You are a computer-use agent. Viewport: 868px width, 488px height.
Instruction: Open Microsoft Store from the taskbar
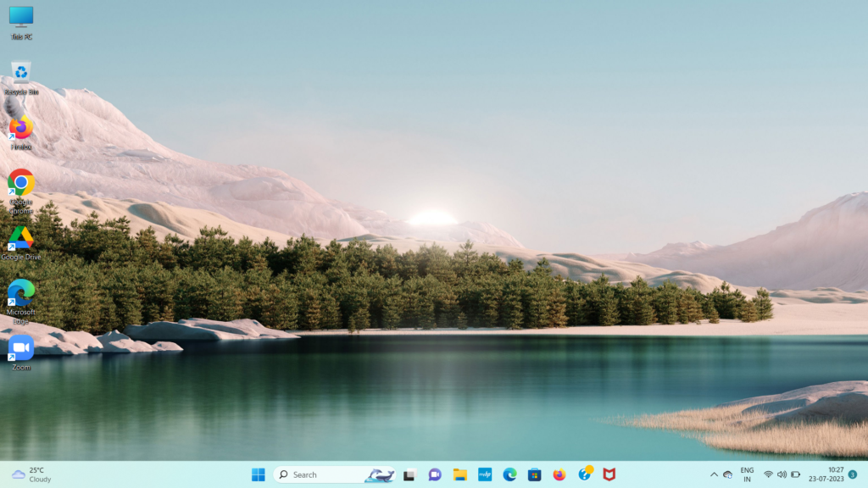click(x=534, y=474)
